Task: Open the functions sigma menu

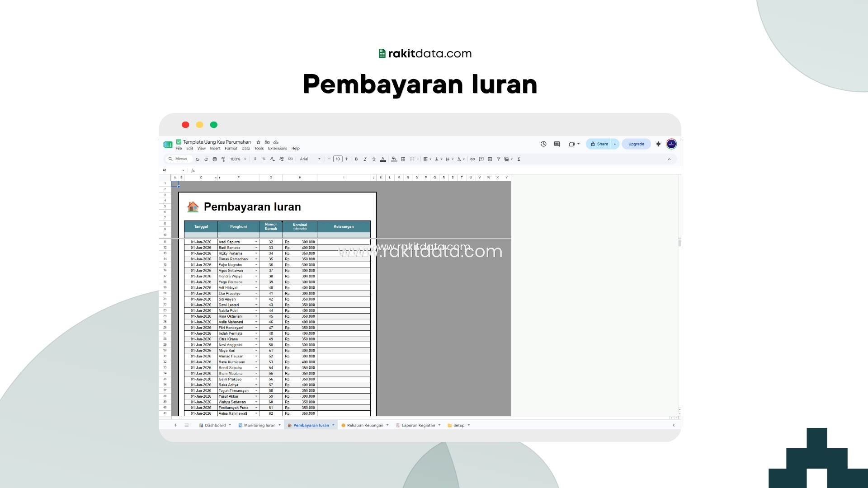Action: point(519,159)
